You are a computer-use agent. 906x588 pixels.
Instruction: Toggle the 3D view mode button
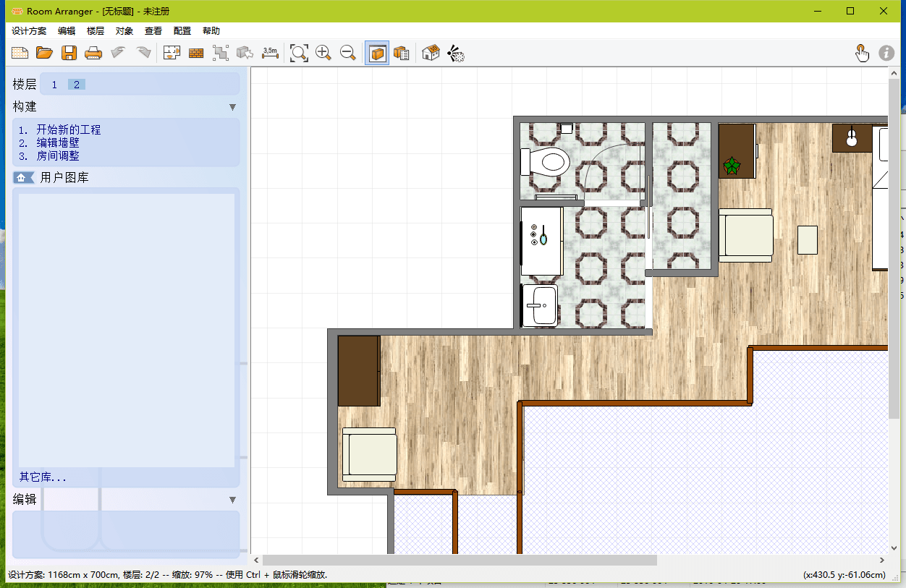click(x=377, y=52)
